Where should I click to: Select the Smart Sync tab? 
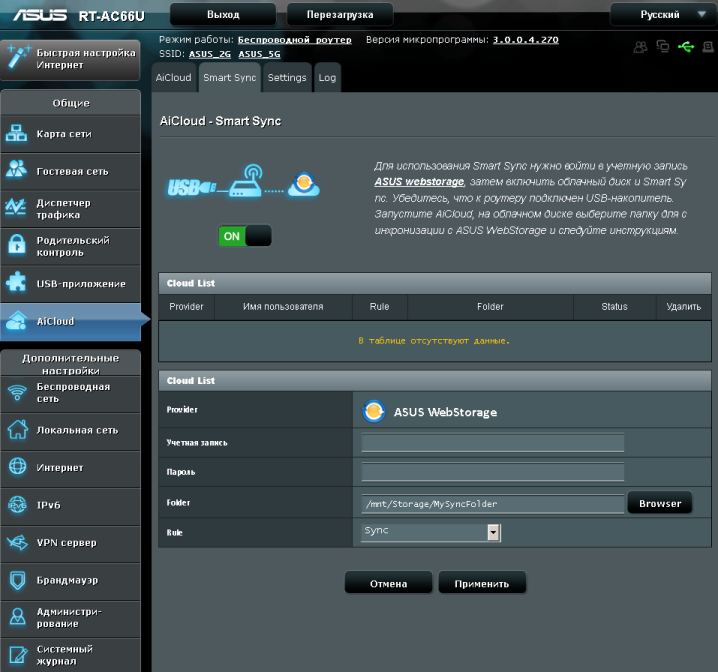click(229, 77)
